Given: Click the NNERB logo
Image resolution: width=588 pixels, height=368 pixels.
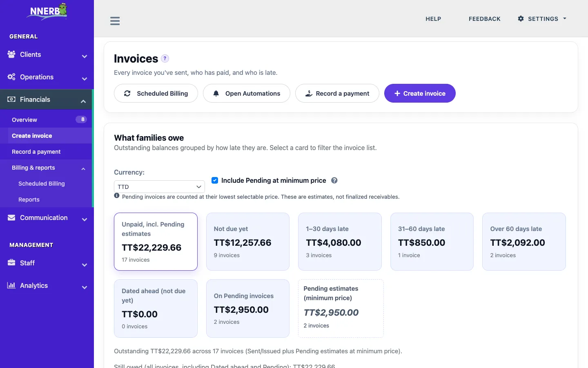Looking at the screenshot, I should pyautogui.click(x=47, y=11).
